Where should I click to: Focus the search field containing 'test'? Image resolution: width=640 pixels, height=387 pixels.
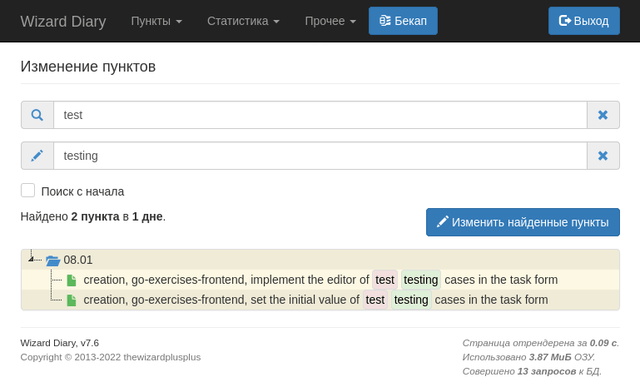tap(320, 115)
